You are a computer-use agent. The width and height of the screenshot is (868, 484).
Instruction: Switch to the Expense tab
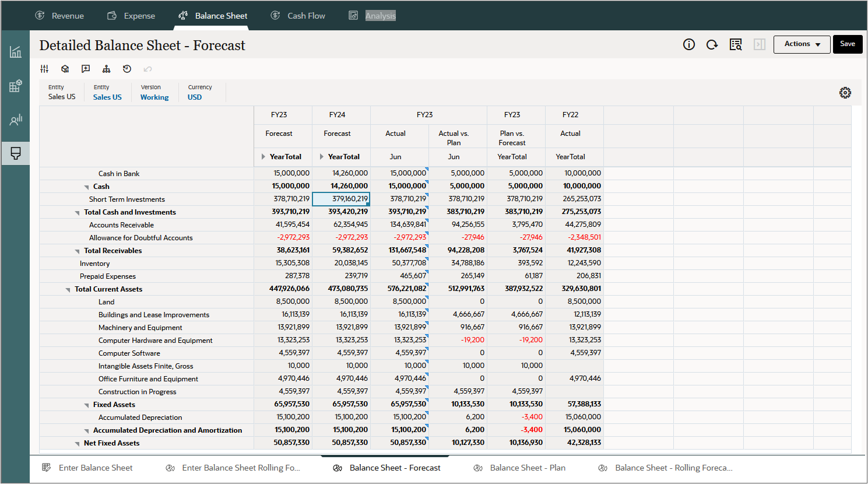click(139, 16)
